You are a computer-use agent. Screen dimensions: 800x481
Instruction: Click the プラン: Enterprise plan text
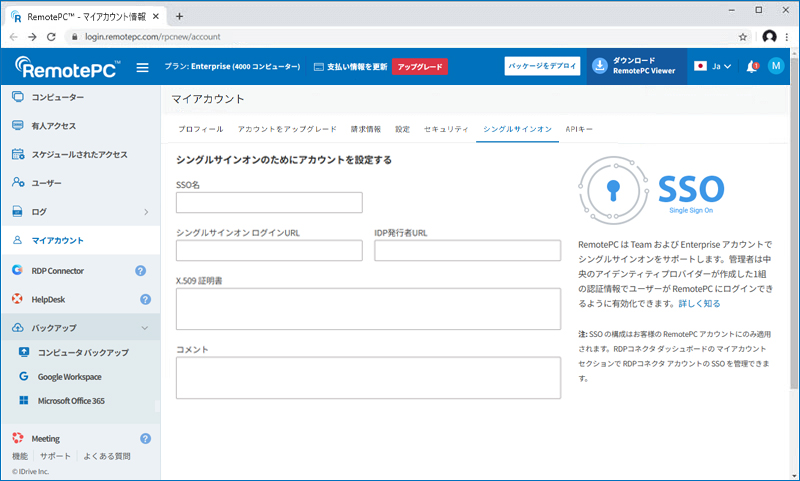(232, 66)
